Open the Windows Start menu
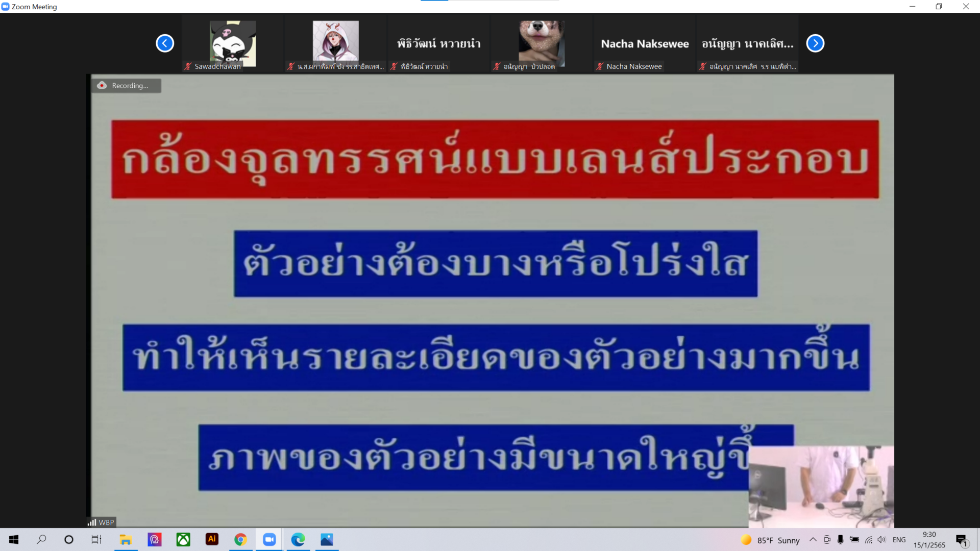 coord(14,539)
